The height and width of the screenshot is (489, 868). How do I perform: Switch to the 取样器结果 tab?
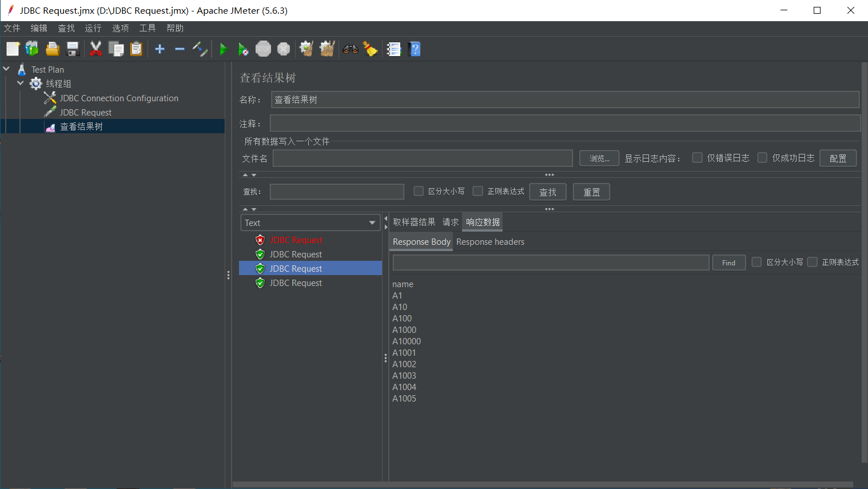pyautogui.click(x=414, y=222)
